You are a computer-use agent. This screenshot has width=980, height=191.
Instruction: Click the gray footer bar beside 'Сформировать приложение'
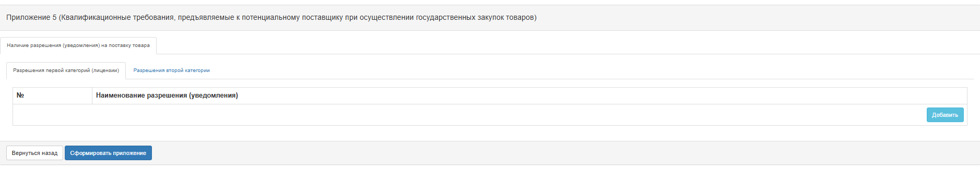(564, 153)
